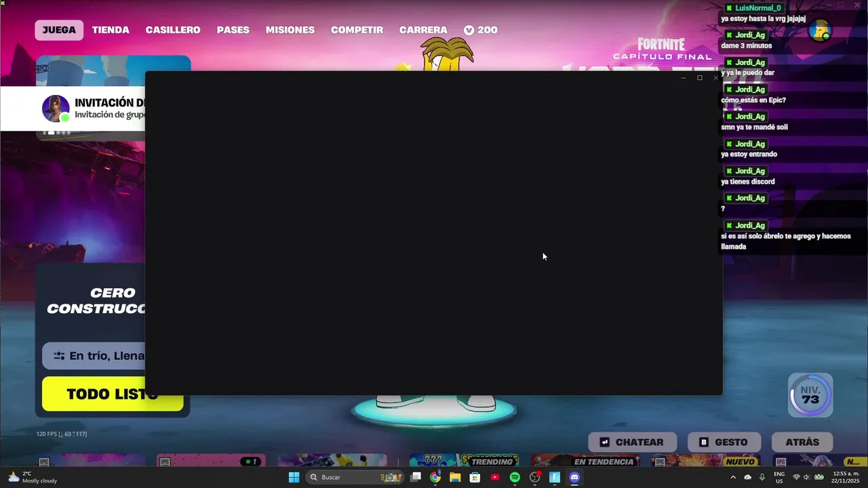Screen dimensions: 868x488
Task: Click the player avatar at top right
Action: click(820, 31)
